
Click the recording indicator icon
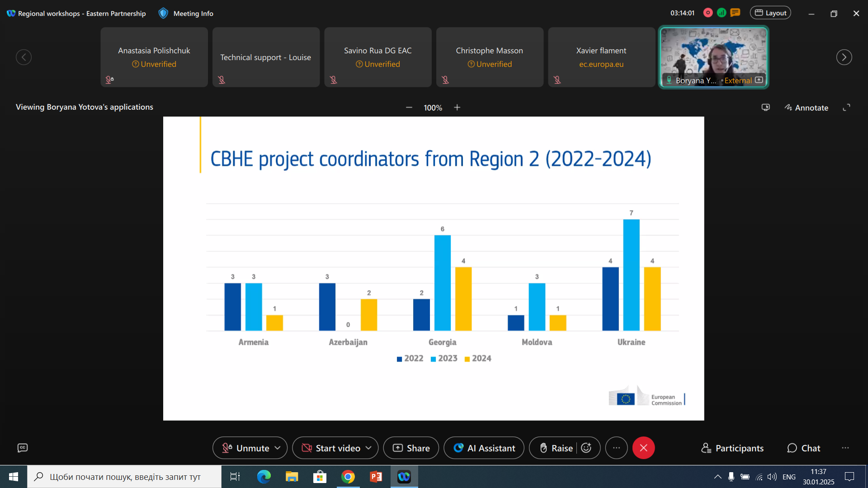click(x=708, y=13)
